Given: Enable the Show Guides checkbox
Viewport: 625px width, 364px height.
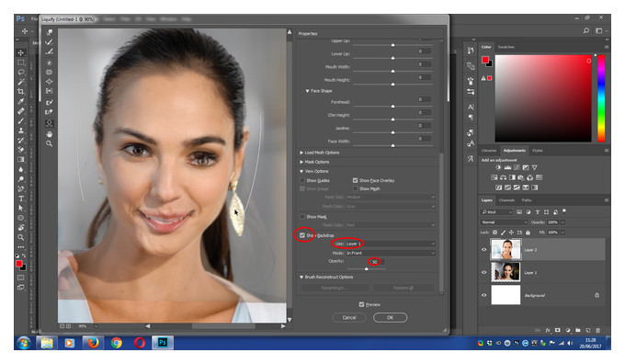Looking at the screenshot, I should click(302, 180).
